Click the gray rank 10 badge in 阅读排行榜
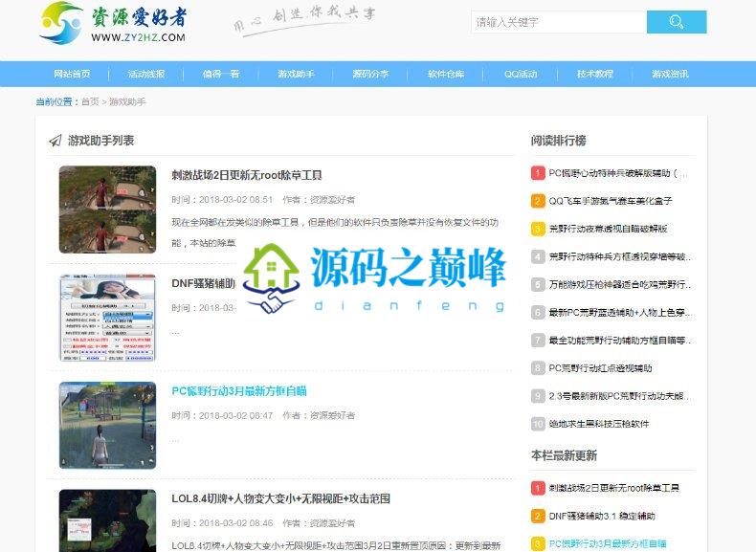This screenshot has height=552, width=756. tap(538, 424)
